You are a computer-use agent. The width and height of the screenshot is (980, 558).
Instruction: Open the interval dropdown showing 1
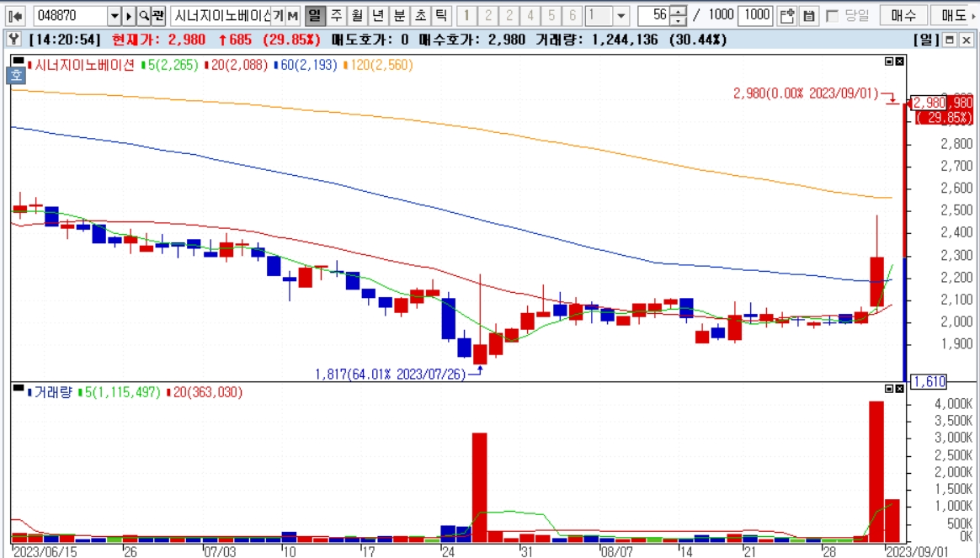pyautogui.click(x=620, y=16)
